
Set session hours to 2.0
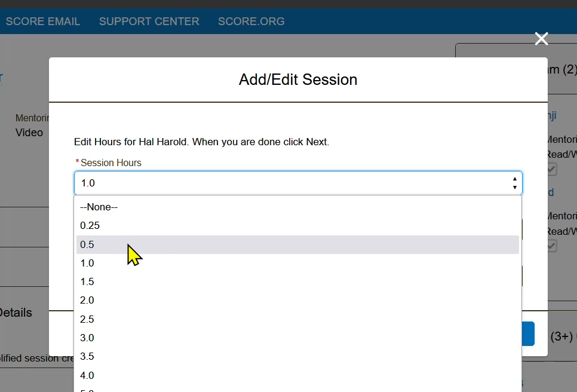[87, 300]
